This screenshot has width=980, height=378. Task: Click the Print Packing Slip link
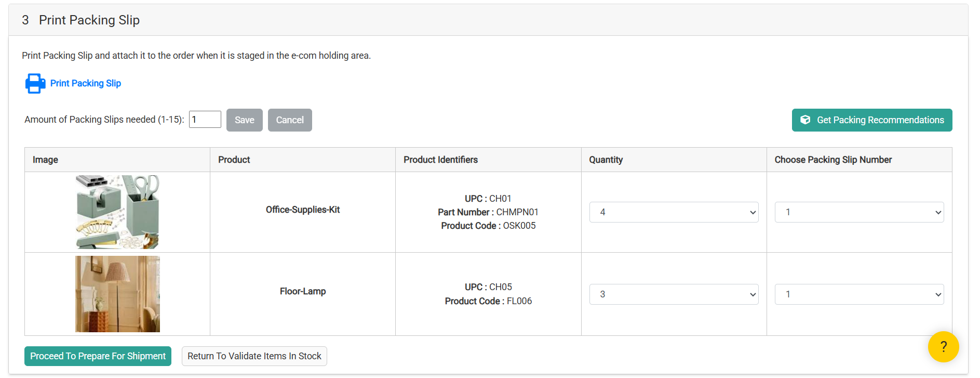point(86,83)
